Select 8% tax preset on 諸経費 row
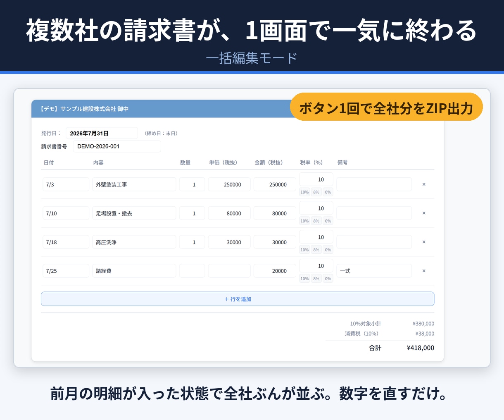The width and height of the screenshot is (504, 420). 316,279
